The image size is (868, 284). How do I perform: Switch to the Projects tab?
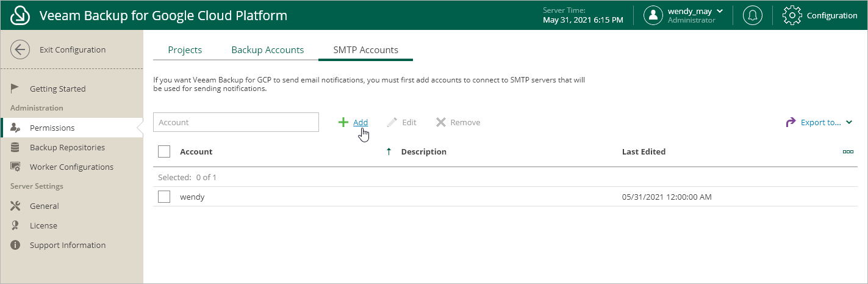185,50
